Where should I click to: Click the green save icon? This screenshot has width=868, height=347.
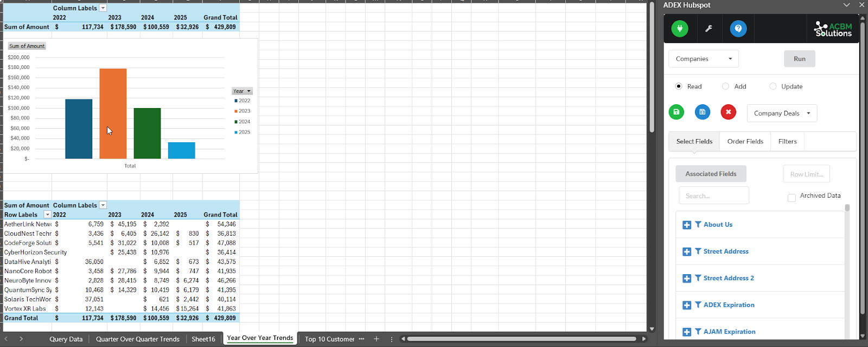tap(676, 112)
